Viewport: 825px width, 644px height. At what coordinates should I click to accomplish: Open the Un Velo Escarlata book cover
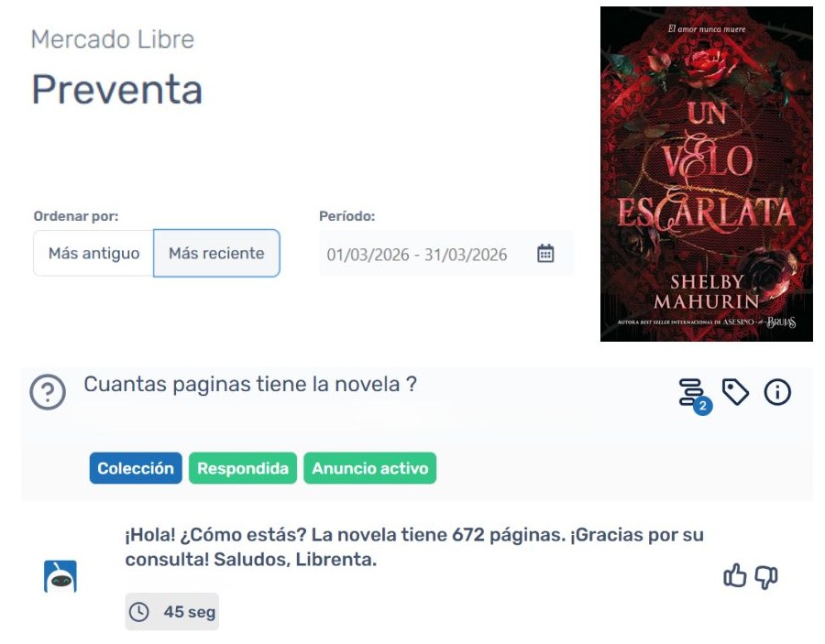(x=706, y=174)
